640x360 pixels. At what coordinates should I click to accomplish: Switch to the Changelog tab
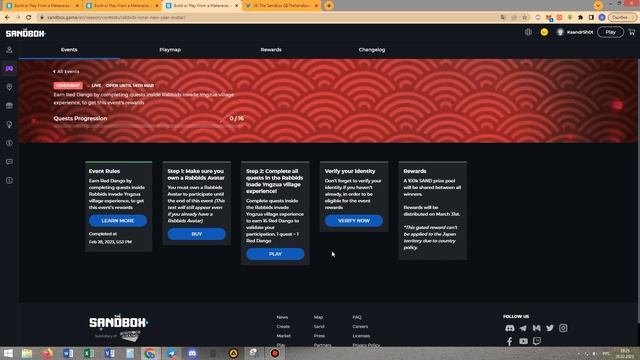click(x=372, y=50)
